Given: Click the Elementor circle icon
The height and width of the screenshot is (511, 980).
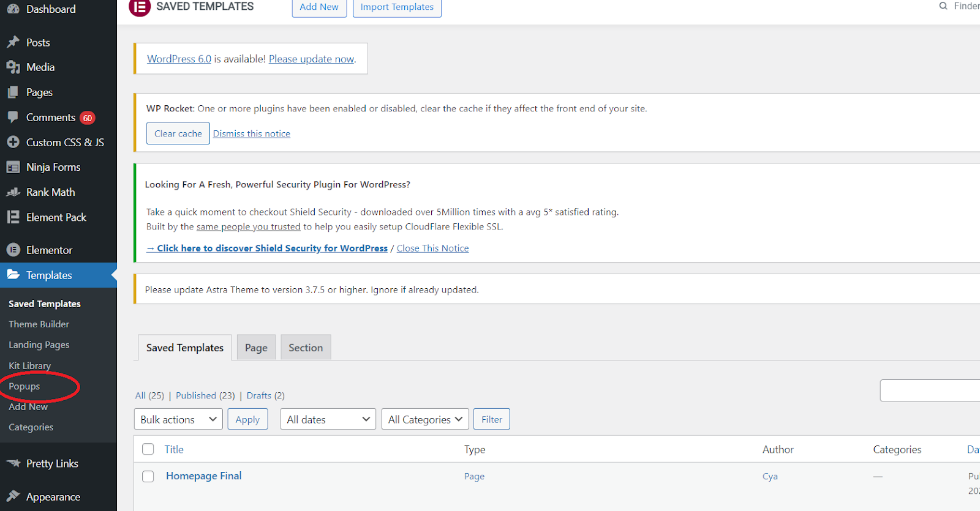Looking at the screenshot, I should (13, 250).
